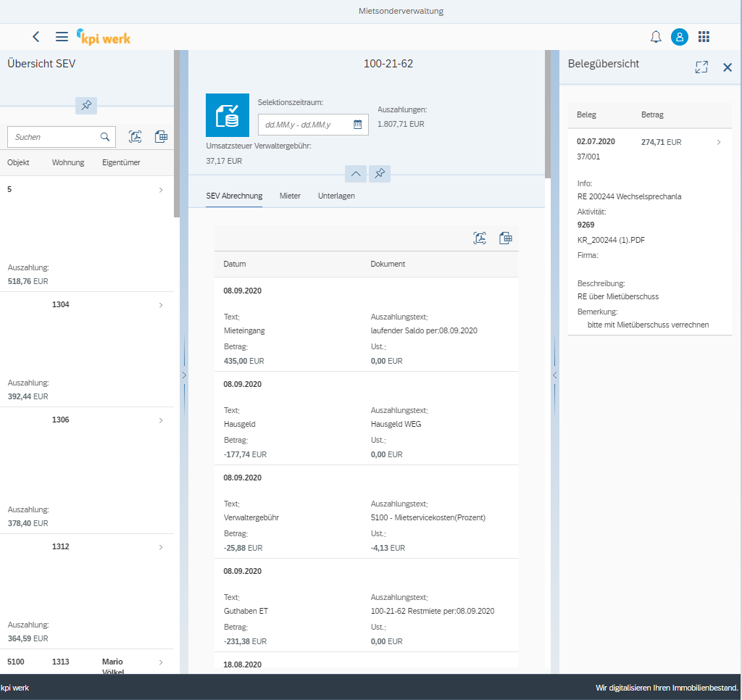Click Auszahlung 518,76 EUR value
The image size is (742, 700).
pos(28,281)
